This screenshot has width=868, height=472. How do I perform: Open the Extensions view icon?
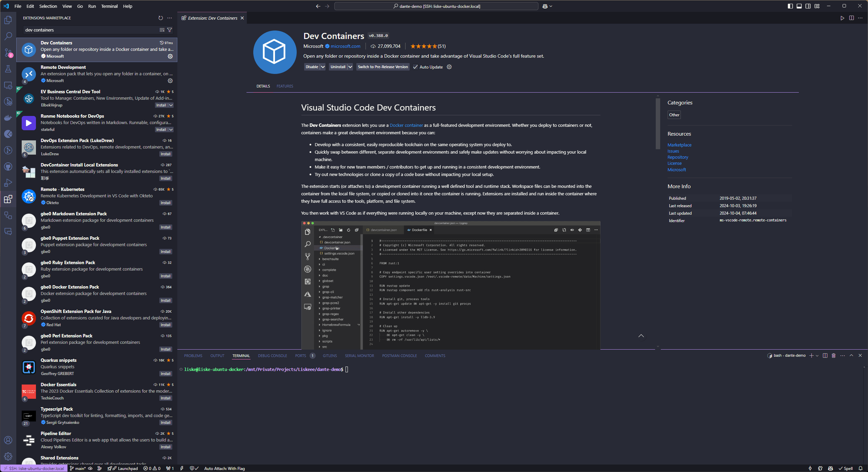(x=8, y=199)
